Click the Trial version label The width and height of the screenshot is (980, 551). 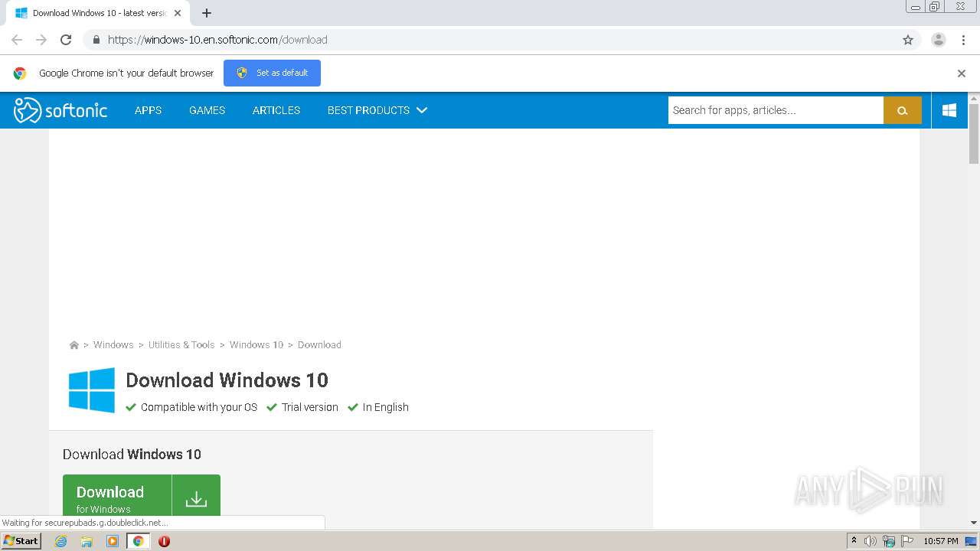pos(310,407)
